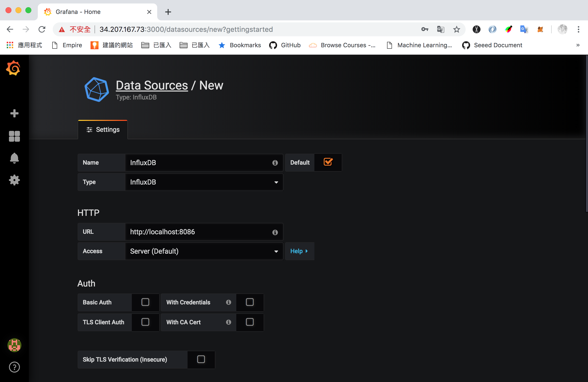The width and height of the screenshot is (588, 382).
Task: Open a new browser tab with plus
Action: tap(168, 12)
